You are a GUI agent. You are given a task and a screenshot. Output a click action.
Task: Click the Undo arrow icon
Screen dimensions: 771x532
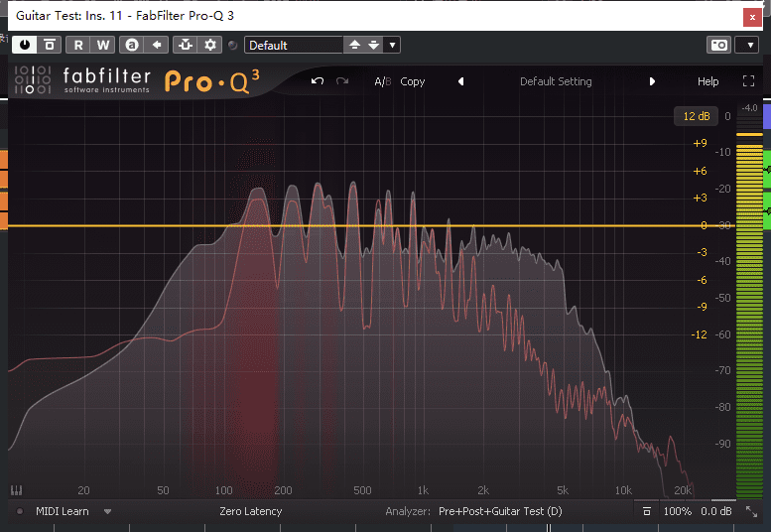[x=318, y=81]
